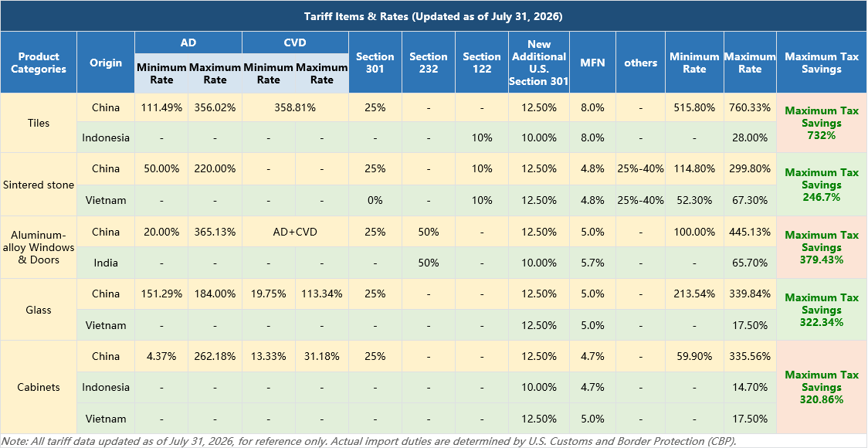Click the 14.70% maximum rate cell
This screenshot has width=868, height=448.
(x=750, y=387)
